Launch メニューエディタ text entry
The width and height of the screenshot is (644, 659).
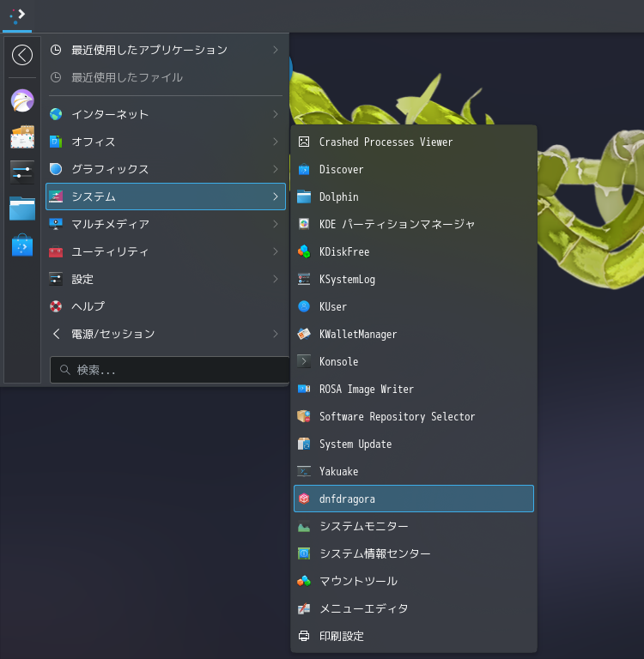364,608
